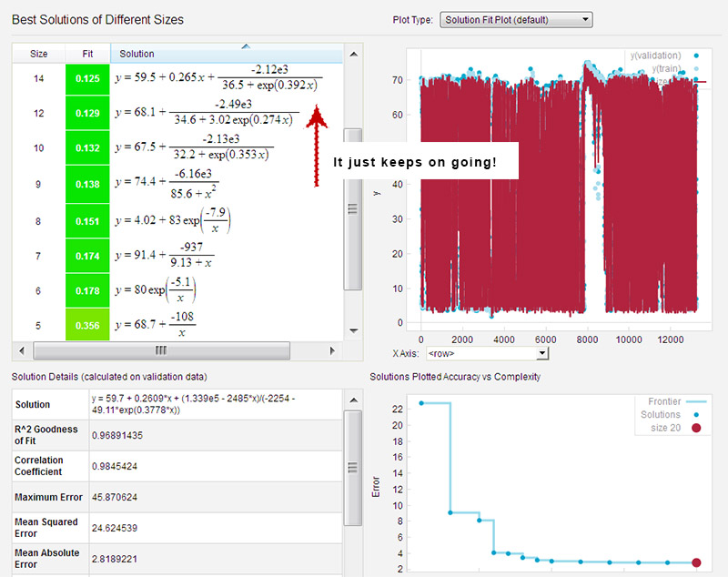The width and height of the screenshot is (728, 577).
Task: Click horizontal scrollbar thumb under solutions
Action: click(161, 350)
